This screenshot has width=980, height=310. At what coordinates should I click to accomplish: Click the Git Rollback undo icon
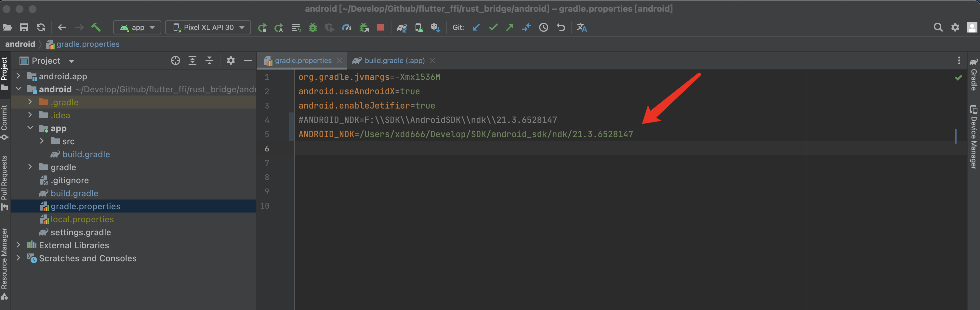click(x=561, y=27)
